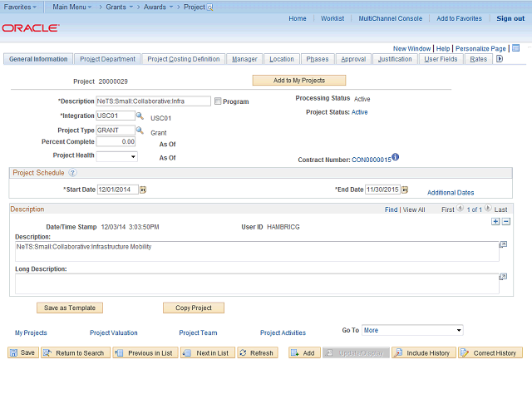Click the Project Schedule help icon
The height and width of the screenshot is (399, 532).
click(72, 173)
